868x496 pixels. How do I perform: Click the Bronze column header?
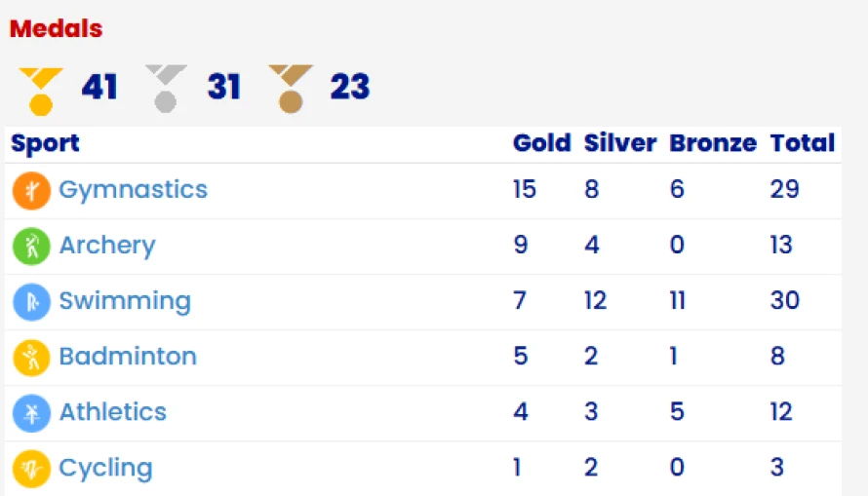click(713, 142)
